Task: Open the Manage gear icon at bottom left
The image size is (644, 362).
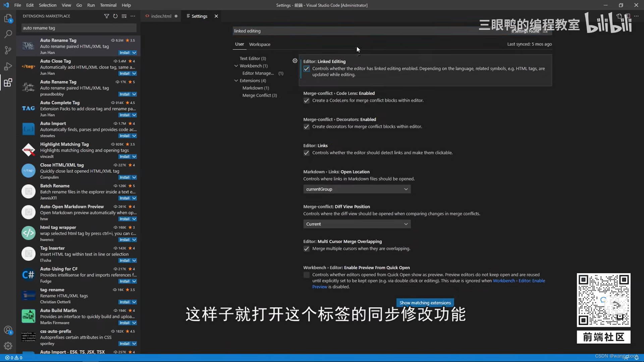Action: (8, 346)
